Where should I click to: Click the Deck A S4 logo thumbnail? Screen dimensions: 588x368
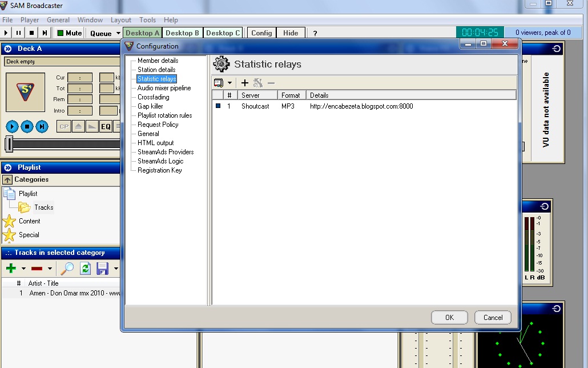point(25,92)
